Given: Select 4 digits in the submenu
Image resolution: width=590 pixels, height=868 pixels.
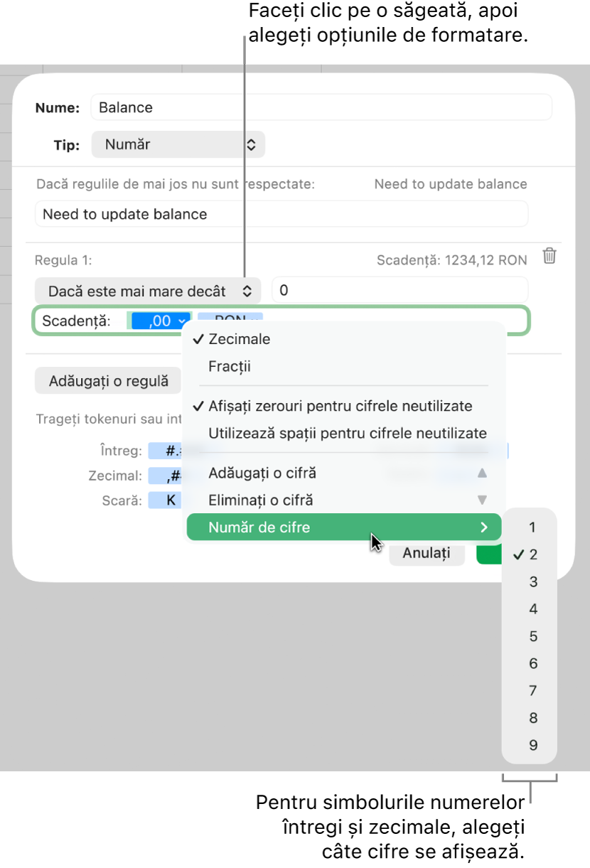Looking at the screenshot, I should [533, 609].
